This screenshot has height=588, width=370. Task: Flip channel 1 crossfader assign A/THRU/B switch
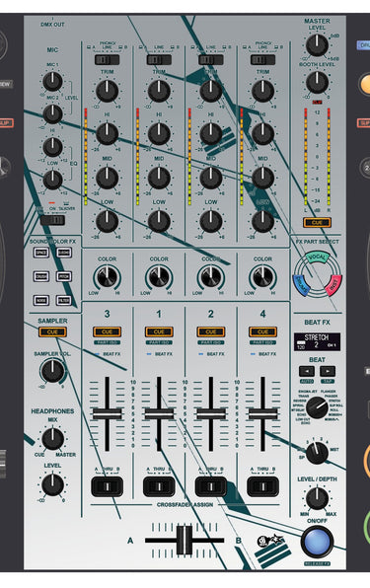[159, 486]
